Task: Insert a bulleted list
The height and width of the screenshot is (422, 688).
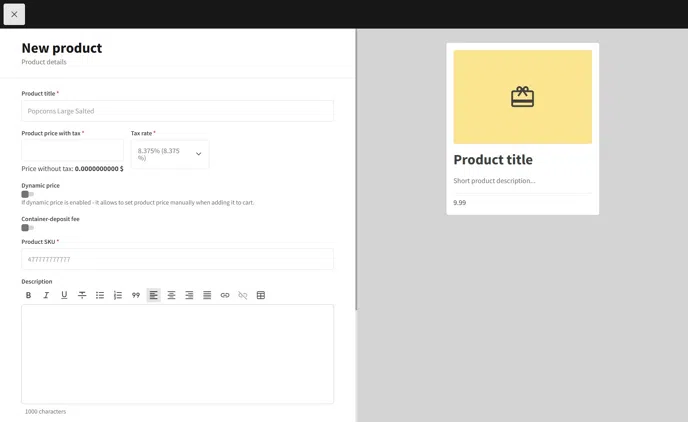Action: [x=100, y=295]
